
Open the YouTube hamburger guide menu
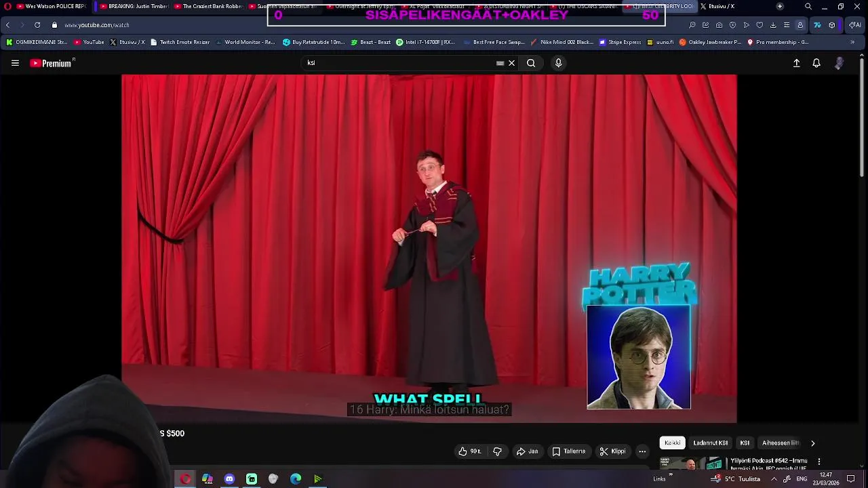15,63
